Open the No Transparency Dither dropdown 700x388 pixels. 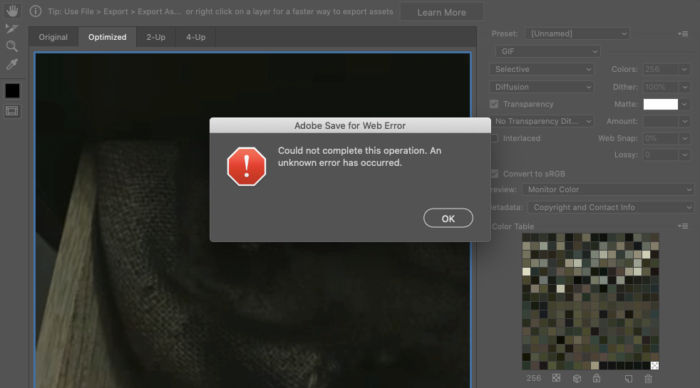coord(542,121)
